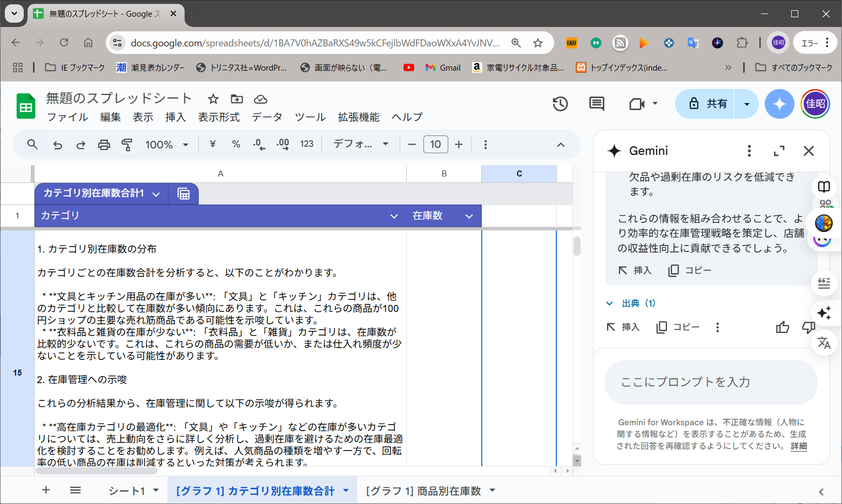Open Gemini panel more options
This screenshot has height=504, width=842.
[x=749, y=151]
